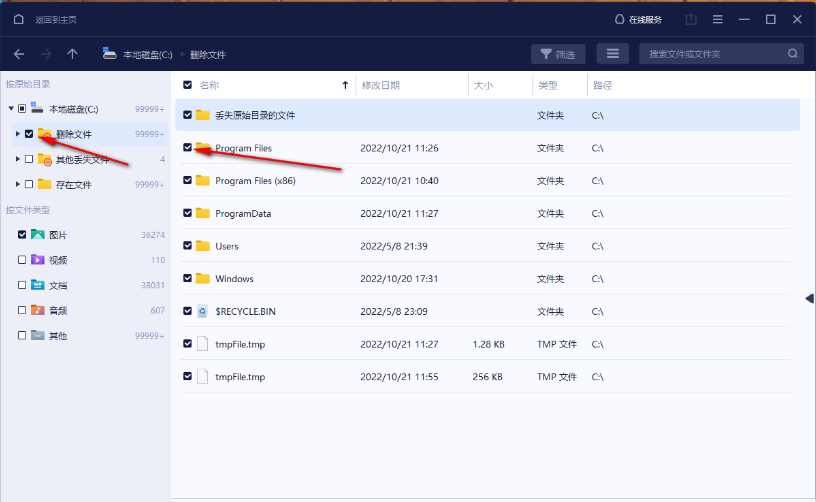This screenshot has width=816, height=502.
Task: Open the hamburger menu in title bar
Action: (x=718, y=19)
